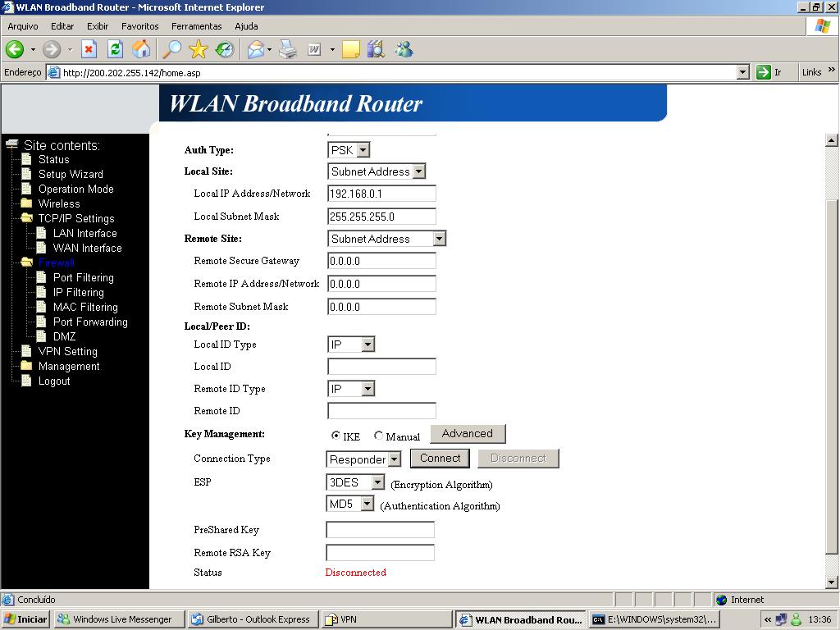The height and width of the screenshot is (630, 840).
Task: Open the VPN Setting link
Action: 67,351
